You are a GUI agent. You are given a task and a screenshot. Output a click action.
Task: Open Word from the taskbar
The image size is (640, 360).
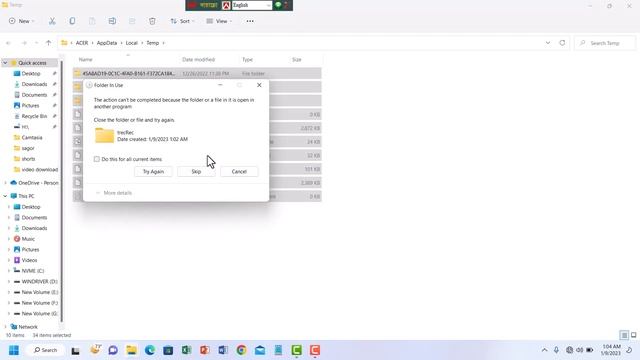(x=223, y=350)
